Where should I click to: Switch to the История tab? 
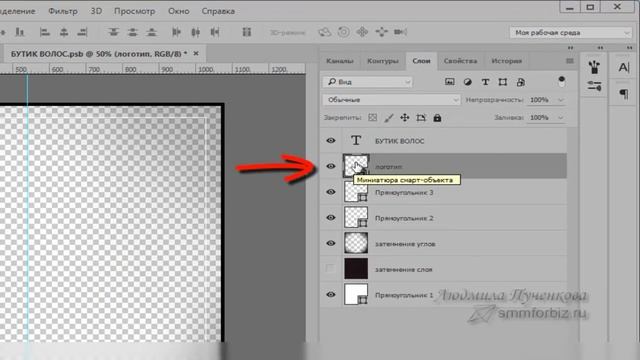507,61
